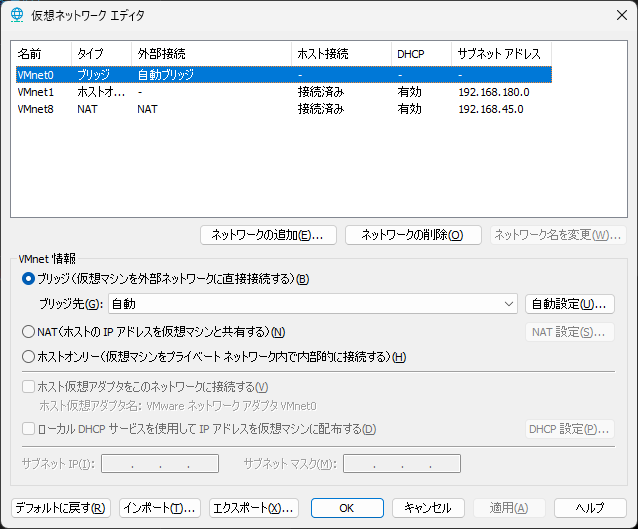Image resolution: width=638 pixels, height=529 pixels.
Task: Click 有効 DHCP cell in VMnet1 row
Action: [409, 92]
